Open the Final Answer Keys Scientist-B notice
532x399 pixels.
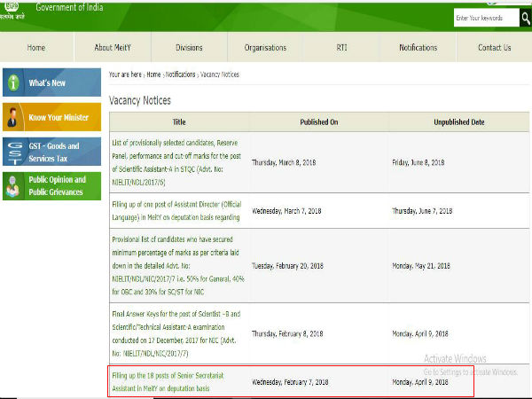click(x=176, y=333)
